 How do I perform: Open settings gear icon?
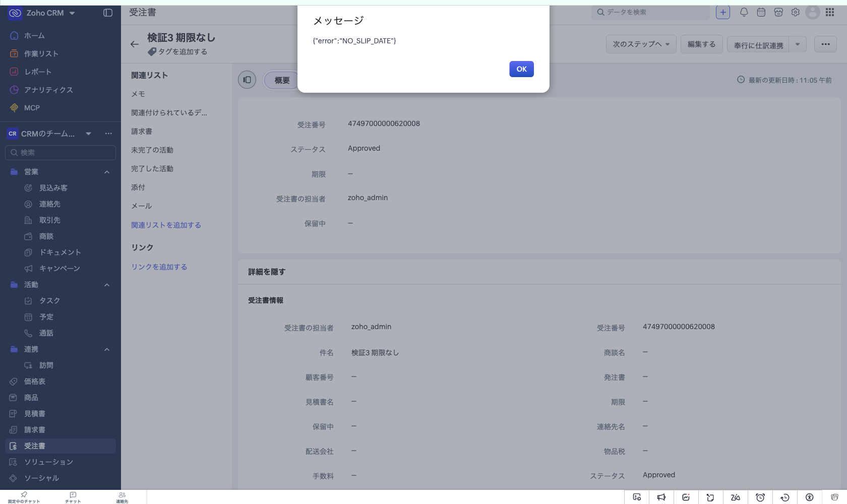tap(796, 13)
